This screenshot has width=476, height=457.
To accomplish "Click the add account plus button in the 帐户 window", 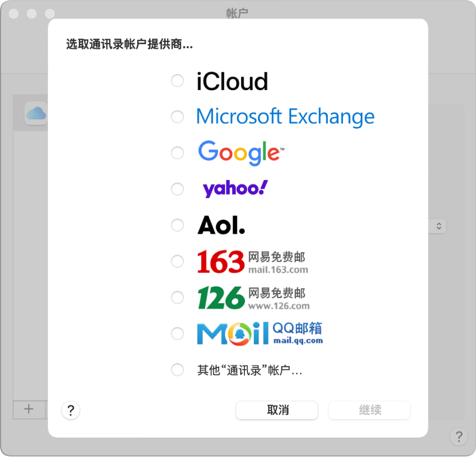I will [x=29, y=409].
